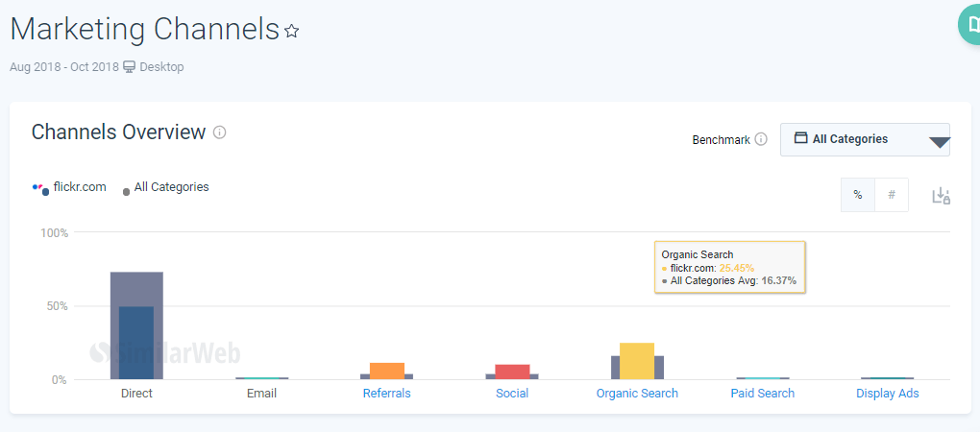
Task: Go to Paid Search channel
Action: point(762,393)
